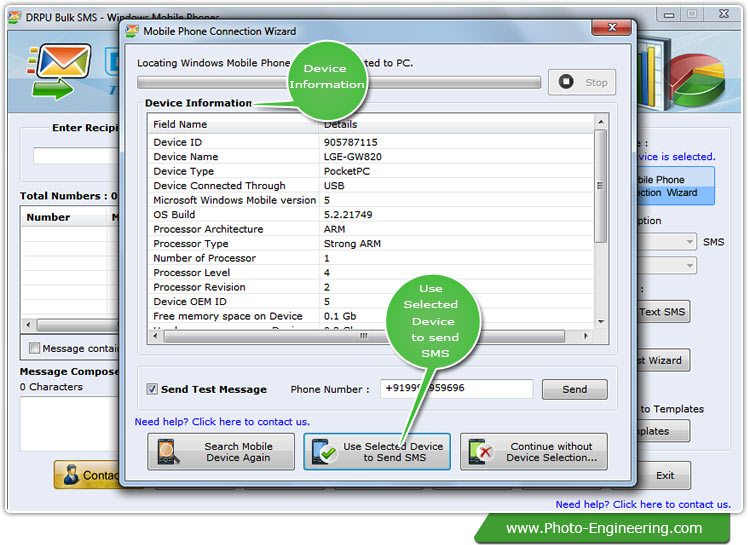Click the number list scroll left arrow
The height and width of the screenshot is (545, 748).
coord(29,325)
